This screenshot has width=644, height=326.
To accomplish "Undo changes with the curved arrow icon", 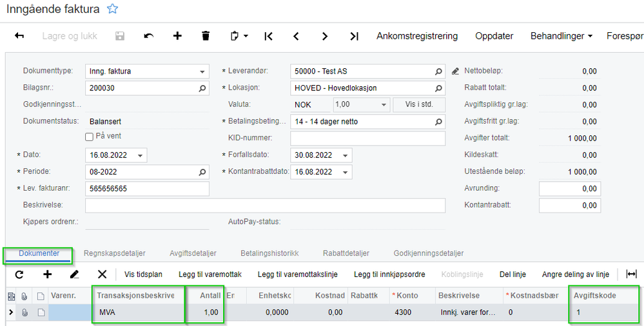I will click(149, 36).
